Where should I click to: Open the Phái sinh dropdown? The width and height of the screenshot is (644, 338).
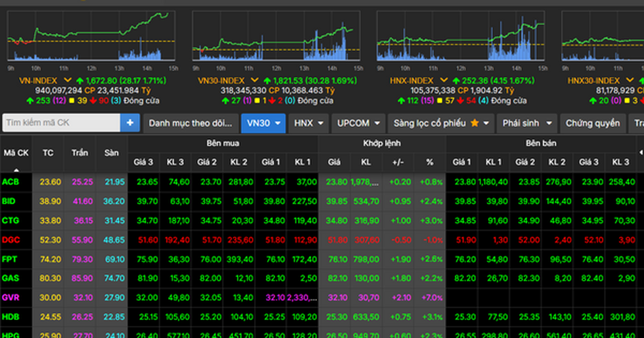[526, 123]
